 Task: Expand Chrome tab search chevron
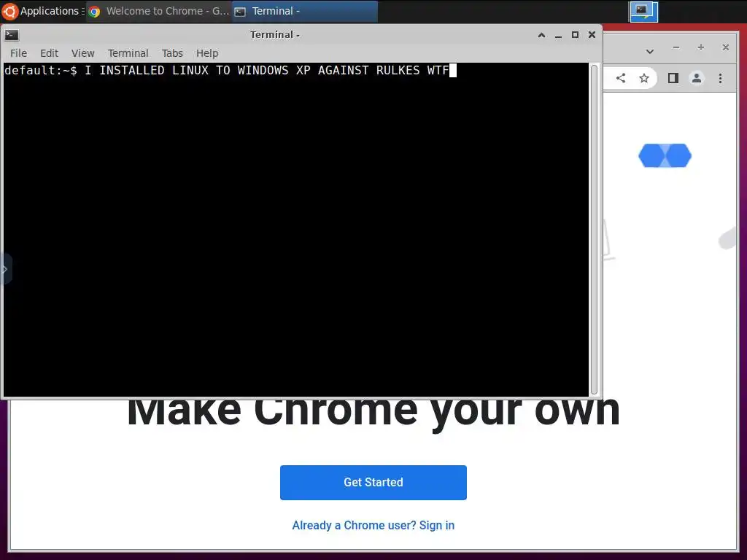(x=650, y=51)
